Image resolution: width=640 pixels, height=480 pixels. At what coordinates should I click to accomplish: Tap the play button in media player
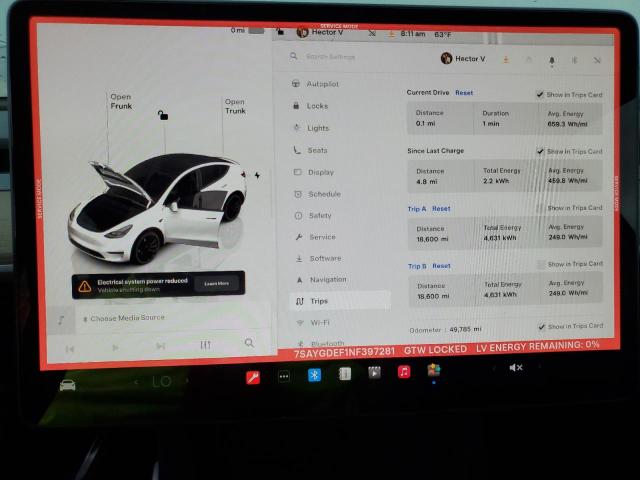point(116,348)
